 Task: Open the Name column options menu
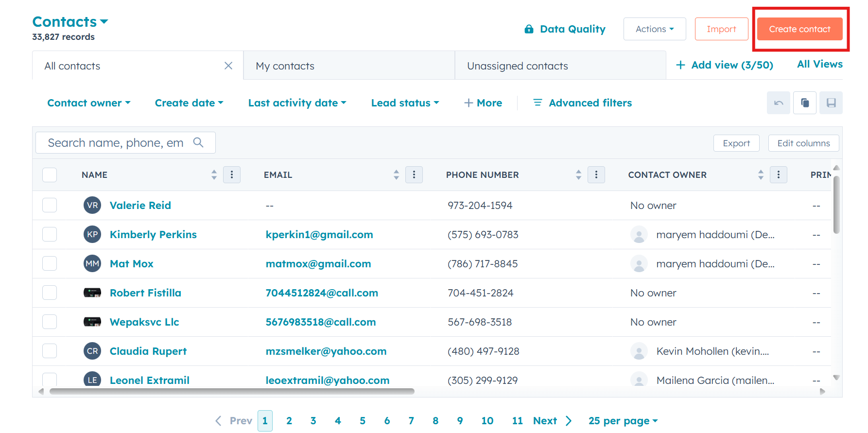tap(232, 175)
